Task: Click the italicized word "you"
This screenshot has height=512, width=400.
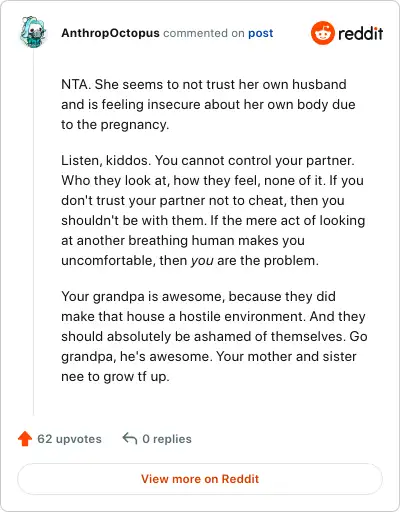Action: pyautogui.click(x=202, y=260)
